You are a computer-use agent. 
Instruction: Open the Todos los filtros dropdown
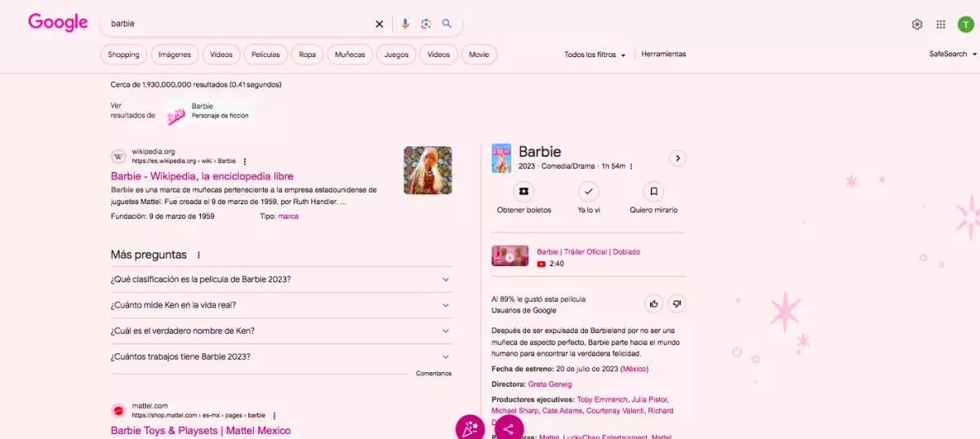coord(595,55)
